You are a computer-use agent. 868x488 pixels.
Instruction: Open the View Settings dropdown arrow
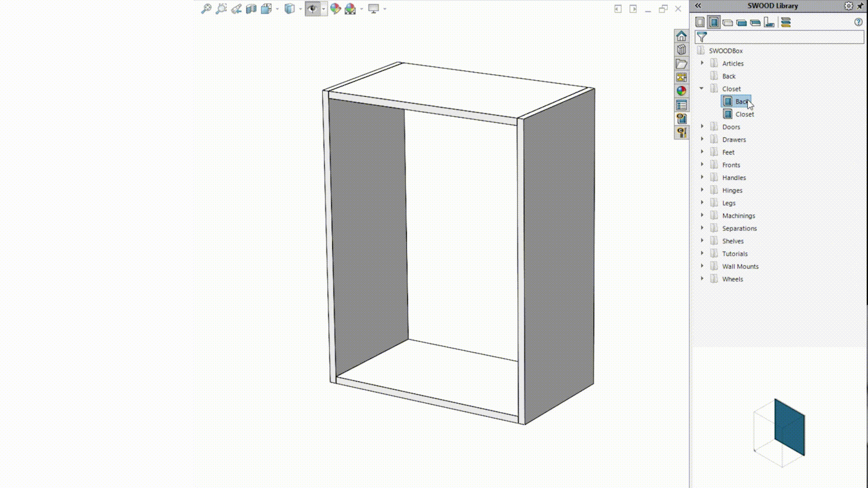(x=385, y=9)
